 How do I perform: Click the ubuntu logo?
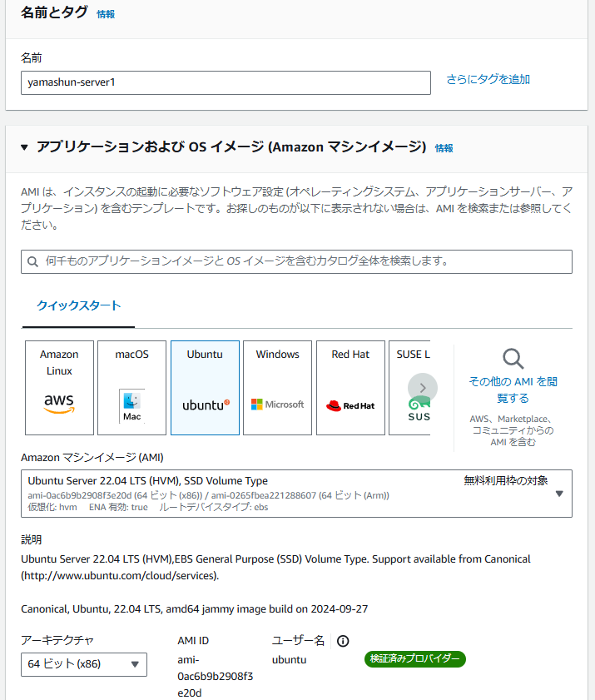pyautogui.click(x=206, y=405)
